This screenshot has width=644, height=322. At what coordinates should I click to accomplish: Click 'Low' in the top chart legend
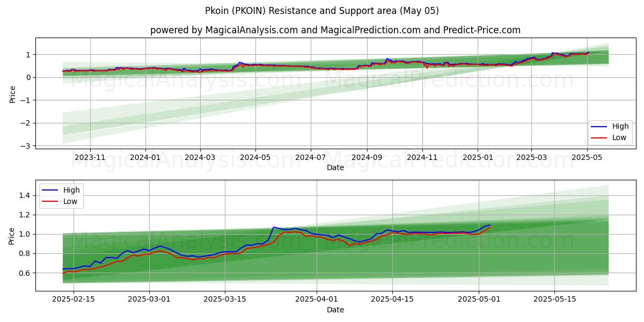[x=619, y=137]
